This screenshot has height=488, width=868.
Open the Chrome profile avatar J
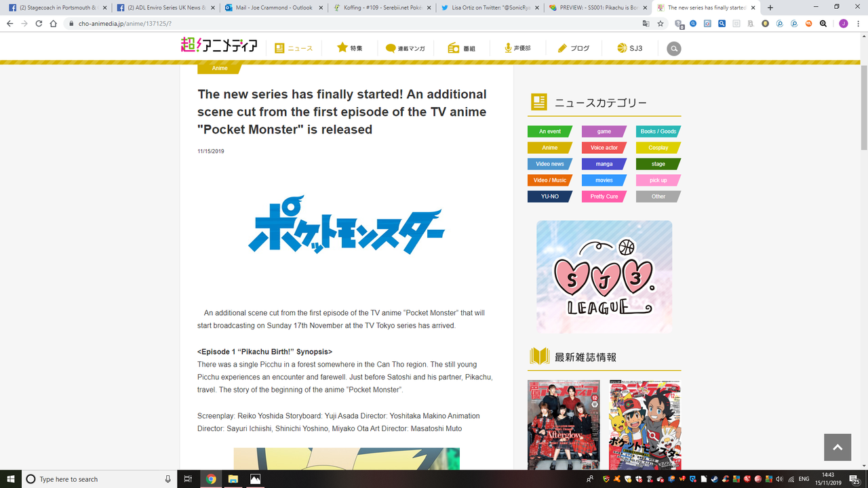click(844, 23)
